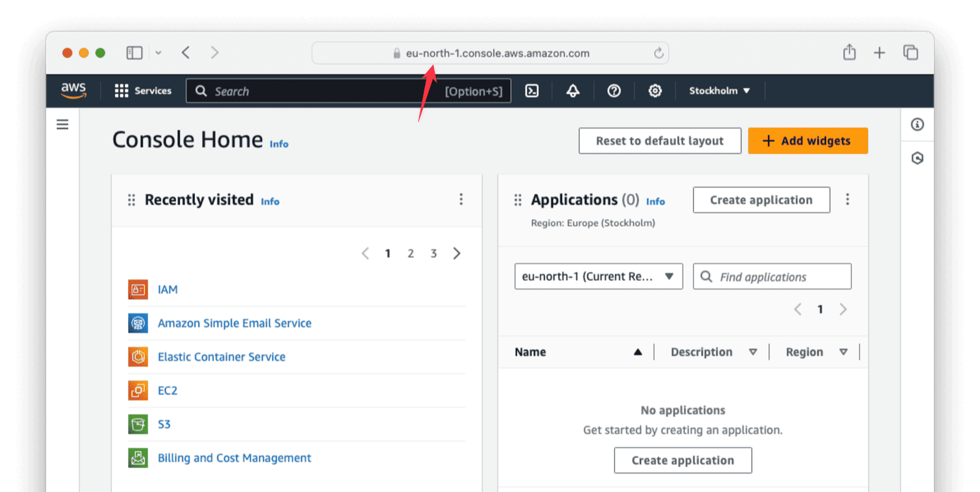Go to previous Applications page

point(797,310)
